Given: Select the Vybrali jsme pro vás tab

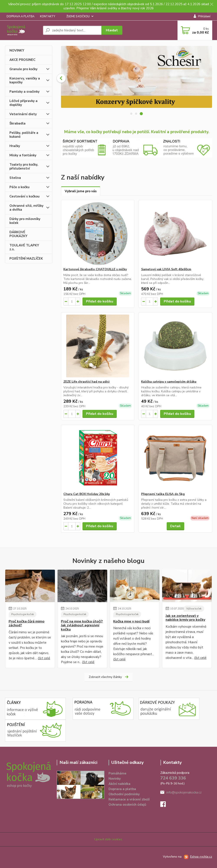Looking at the screenshot, I should tap(81, 191).
